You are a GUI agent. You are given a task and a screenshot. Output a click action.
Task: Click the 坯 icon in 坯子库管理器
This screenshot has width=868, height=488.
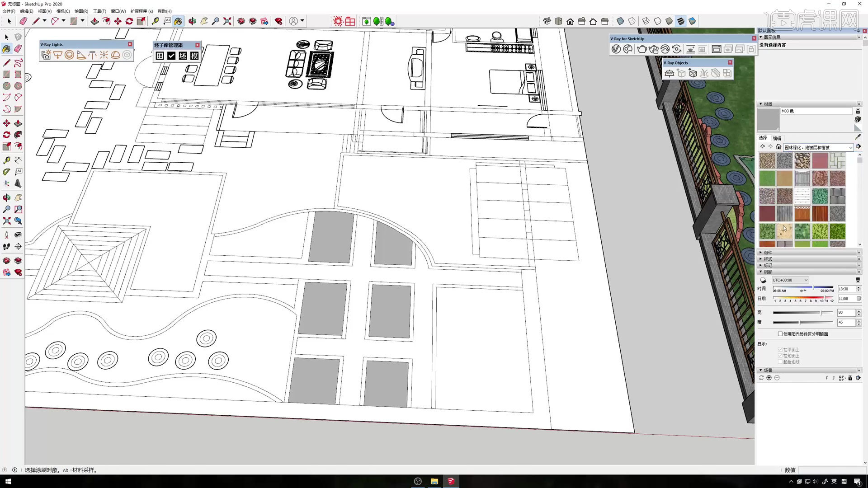point(183,56)
